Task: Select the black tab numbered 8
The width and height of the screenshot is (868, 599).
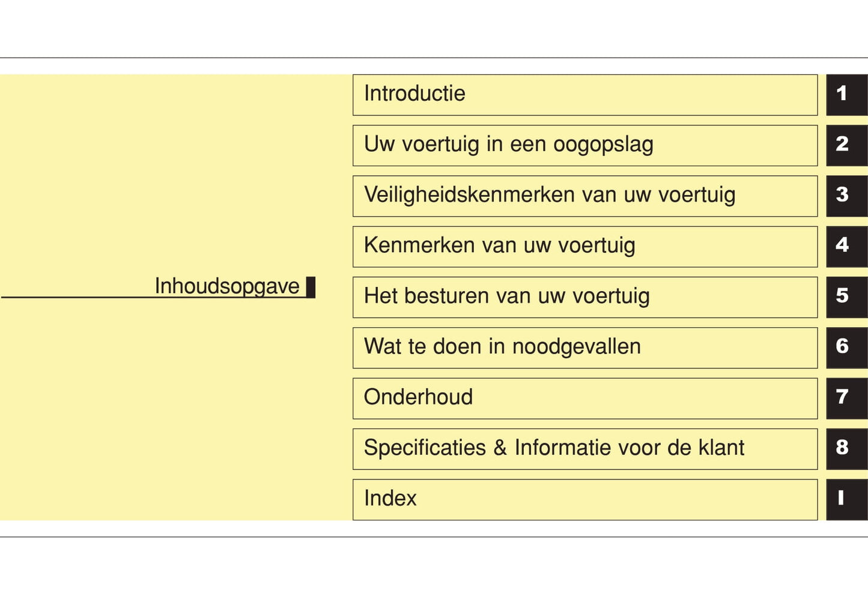Action: click(x=846, y=449)
